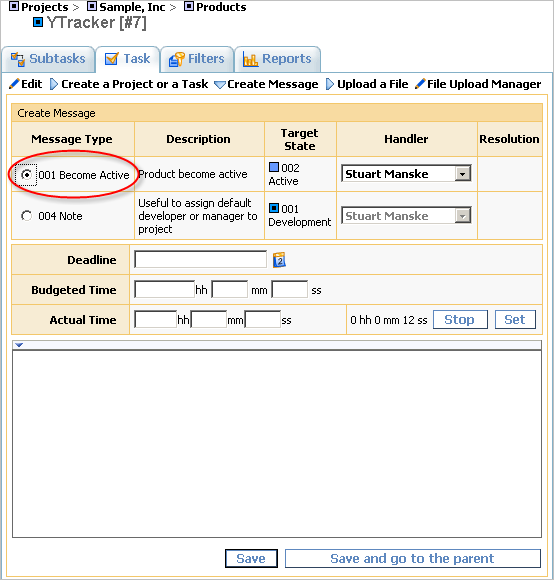Focus the Actual Time minutes field
The image size is (554, 580).
coord(209,319)
